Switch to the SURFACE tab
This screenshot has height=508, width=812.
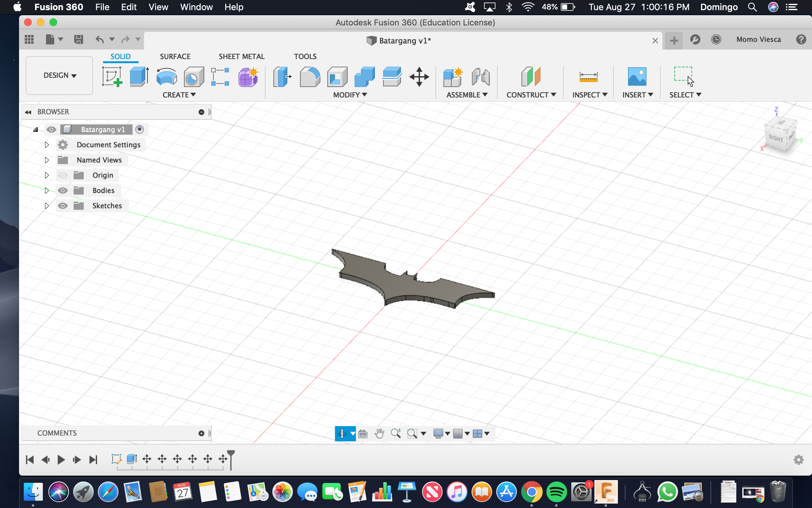coord(175,57)
